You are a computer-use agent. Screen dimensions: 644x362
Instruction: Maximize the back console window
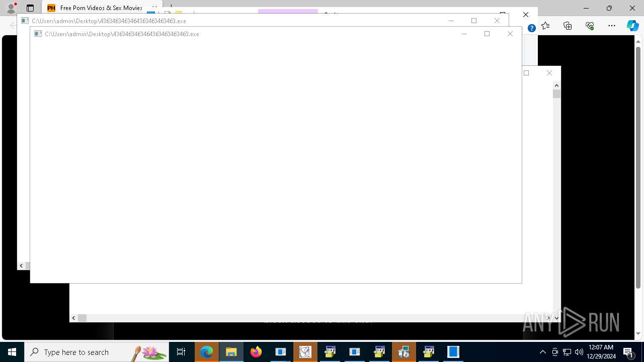(473, 21)
